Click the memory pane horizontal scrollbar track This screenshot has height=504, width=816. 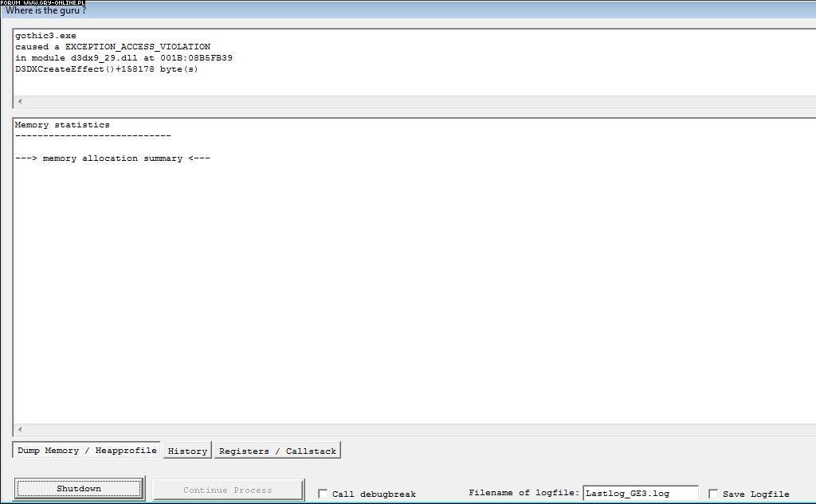[414, 430]
